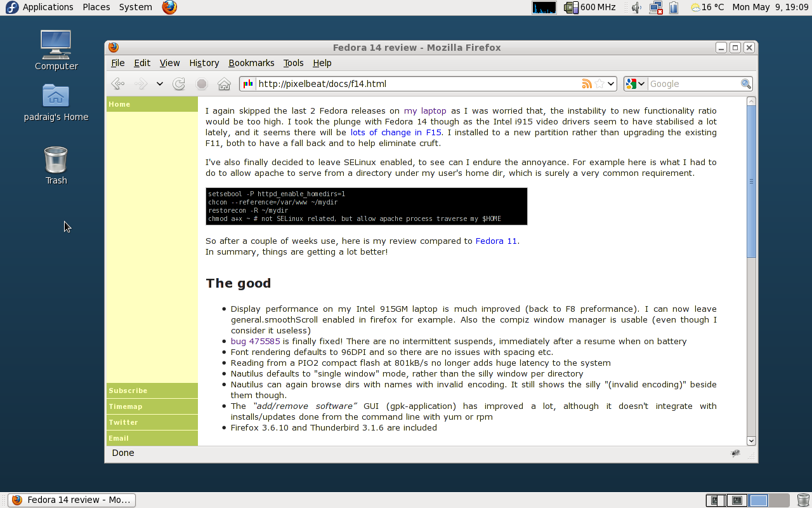This screenshot has width=812, height=508.
Task: Open the Timemap sidebar link
Action: pos(152,406)
